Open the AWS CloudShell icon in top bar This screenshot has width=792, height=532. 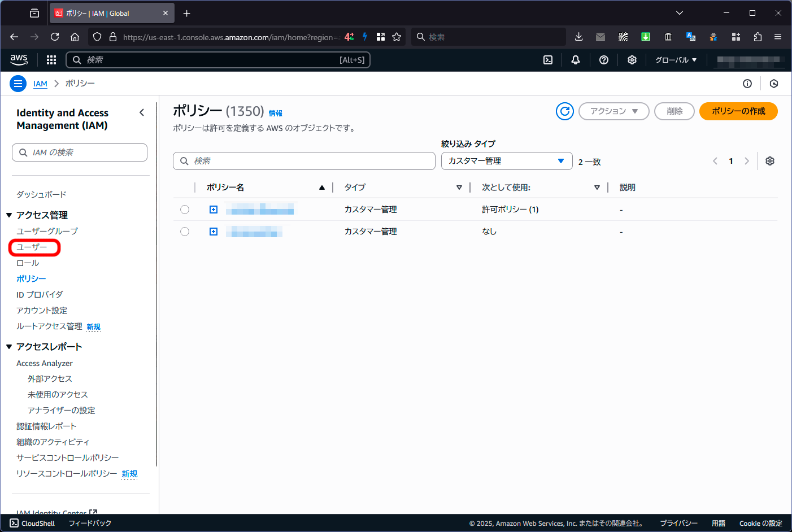pos(547,60)
